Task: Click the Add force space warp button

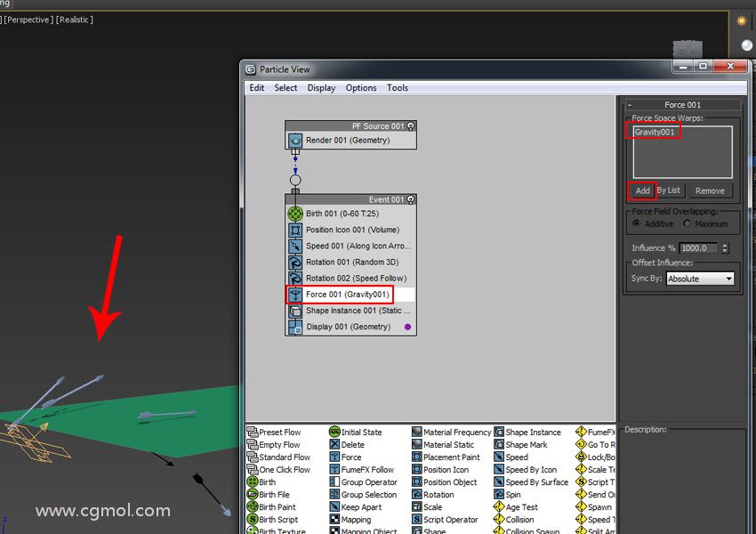Action: tap(642, 190)
